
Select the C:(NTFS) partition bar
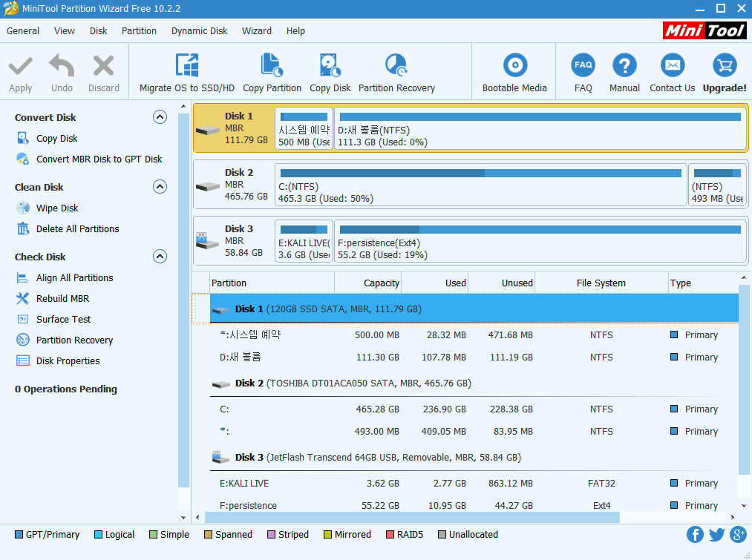pos(480,185)
